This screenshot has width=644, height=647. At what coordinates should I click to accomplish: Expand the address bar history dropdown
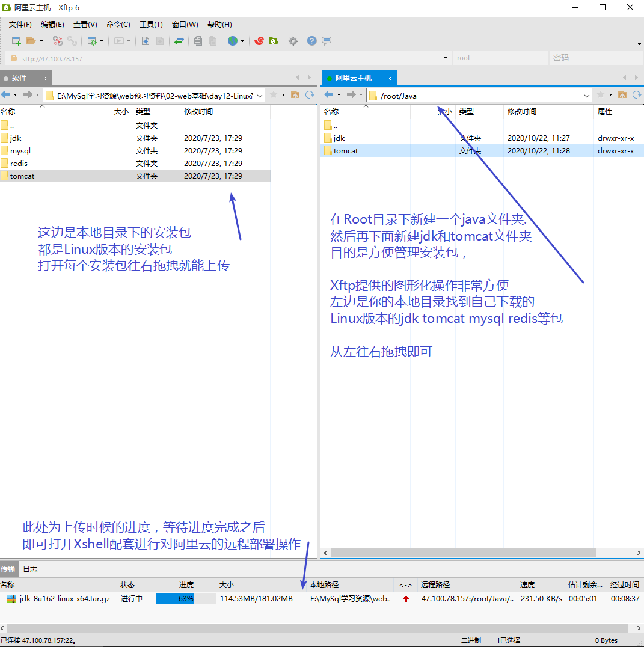[446, 58]
